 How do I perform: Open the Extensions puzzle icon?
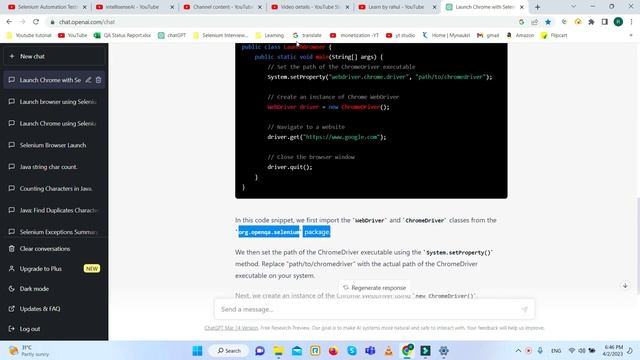[x=591, y=22]
